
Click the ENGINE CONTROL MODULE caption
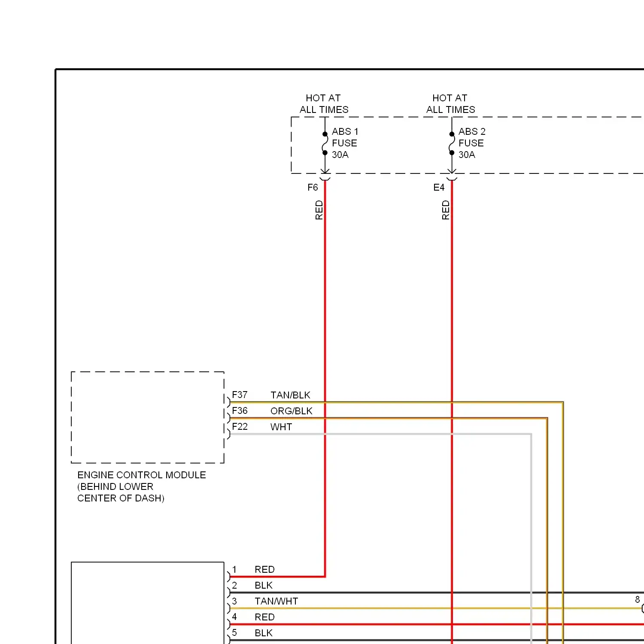(x=142, y=475)
